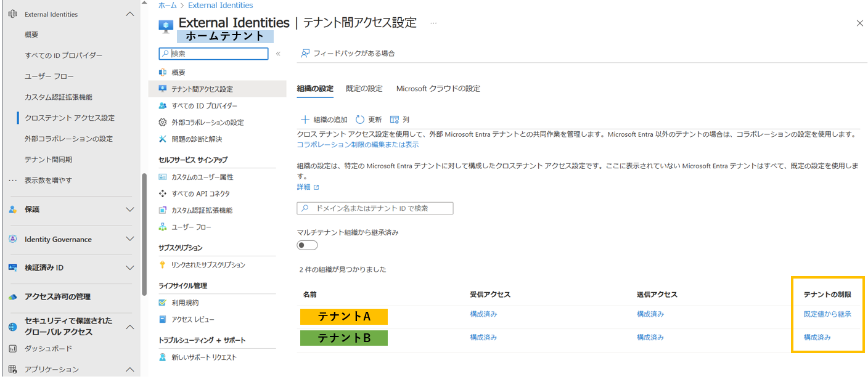The height and width of the screenshot is (379, 868).
Task: Click the すべての ID プロバイダー people icon
Action: point(163,105)
